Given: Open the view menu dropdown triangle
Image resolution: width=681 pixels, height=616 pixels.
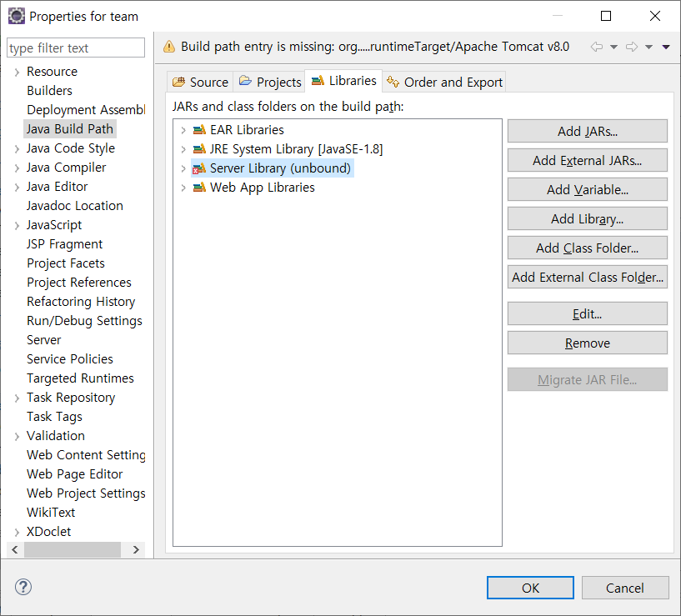Looking at the screenshot, I should pyautogui.click(x=666, y=47).
